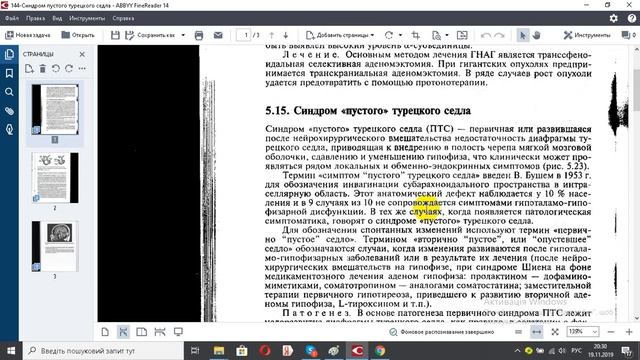Open the Bookmarks sidebar panel
This screenshot has width=640, height=360.
[x=9, y=73]
